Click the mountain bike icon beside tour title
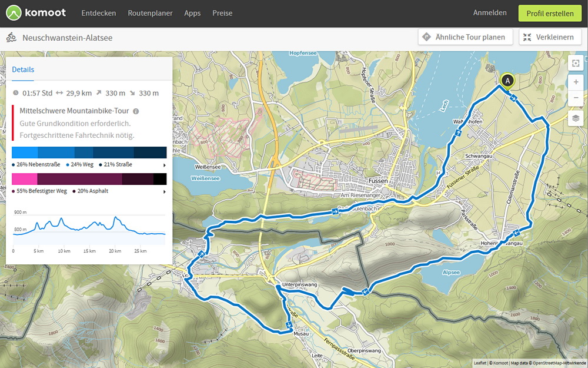Viewport: 588px width, 368px height. (11, 38)
